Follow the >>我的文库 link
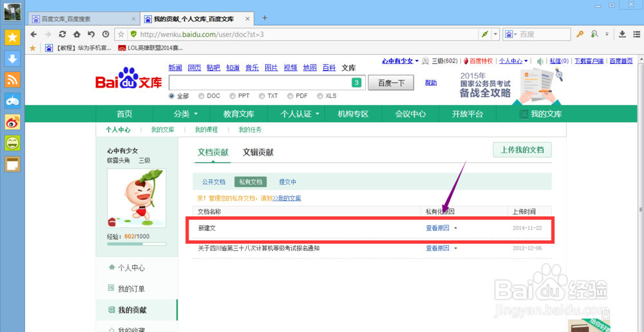This screenshot has width=644, height=332. pyautogui.click(x=287, y=199)
